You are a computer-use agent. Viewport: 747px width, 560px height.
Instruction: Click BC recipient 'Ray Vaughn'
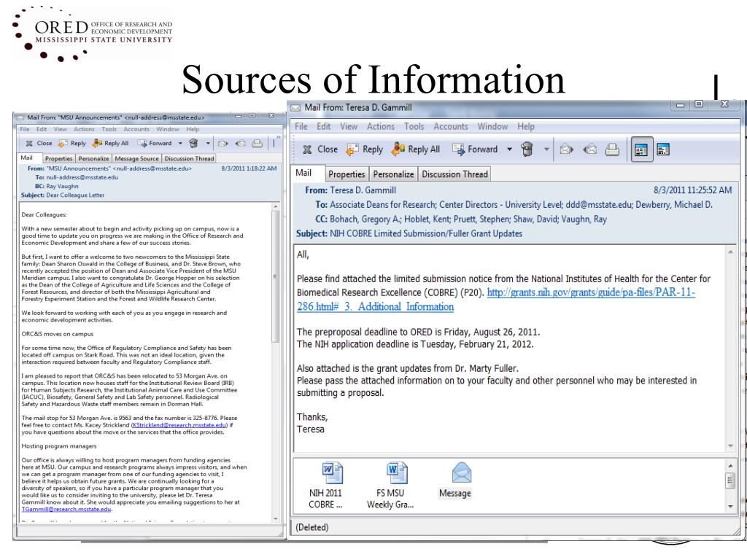pos(63,186)
